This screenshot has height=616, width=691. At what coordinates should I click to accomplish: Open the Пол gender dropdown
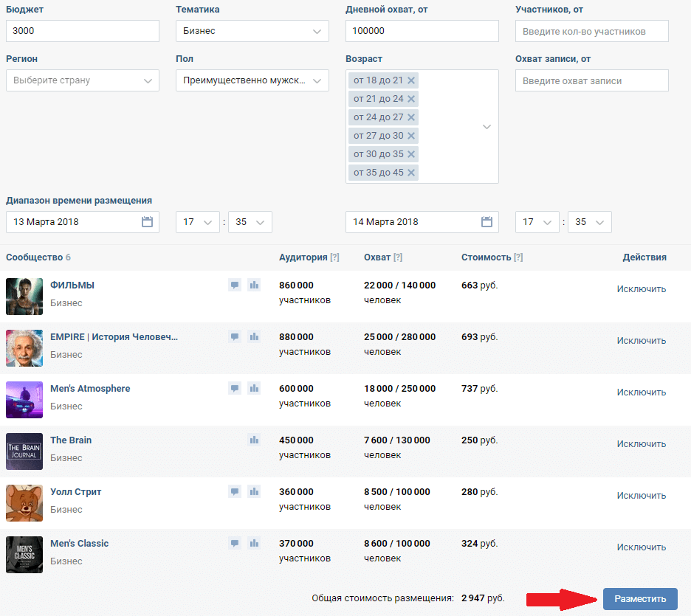coord(252,80)
